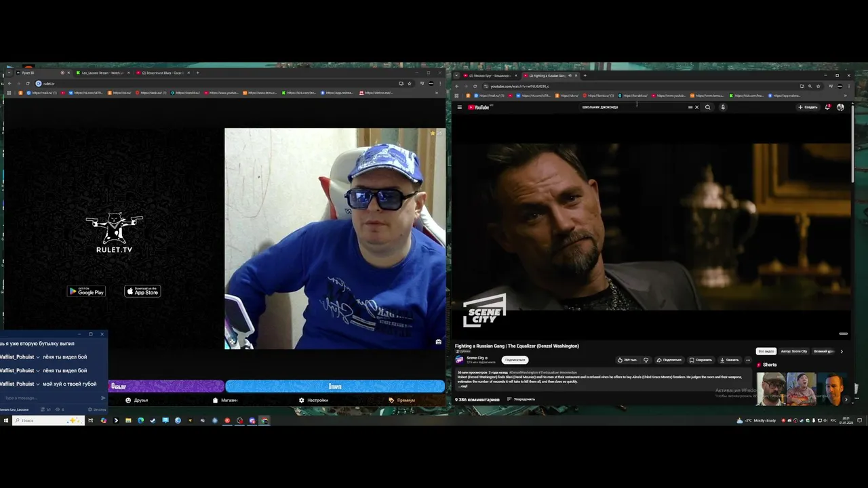Expand first Waflist_Pohuist message chevron
Viewport: 868px width, 488px height.
[38, 357]
